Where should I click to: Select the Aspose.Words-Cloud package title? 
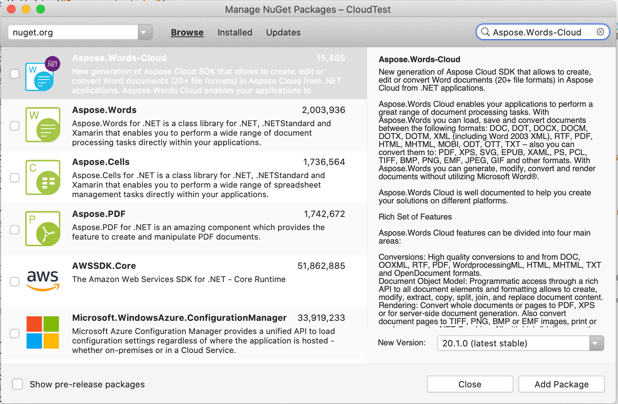[119, 58]
